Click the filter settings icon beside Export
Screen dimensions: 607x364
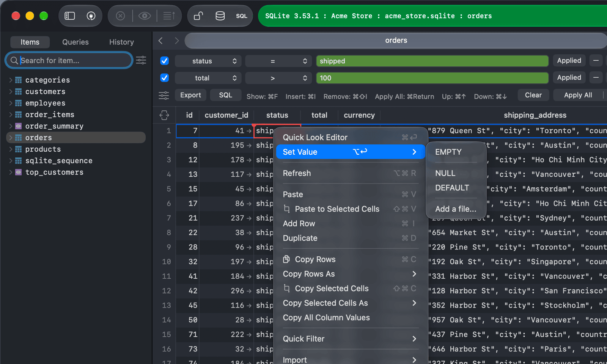164,95
